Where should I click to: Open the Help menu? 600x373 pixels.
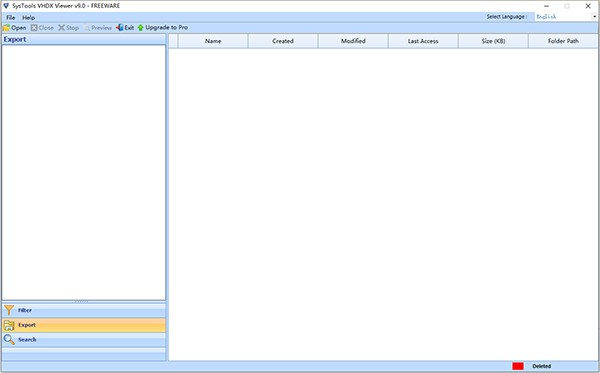[28, 18]
